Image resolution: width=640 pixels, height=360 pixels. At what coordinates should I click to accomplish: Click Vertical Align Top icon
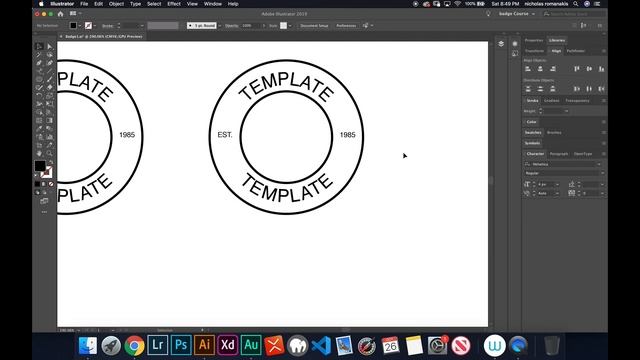tap(577, 69)
